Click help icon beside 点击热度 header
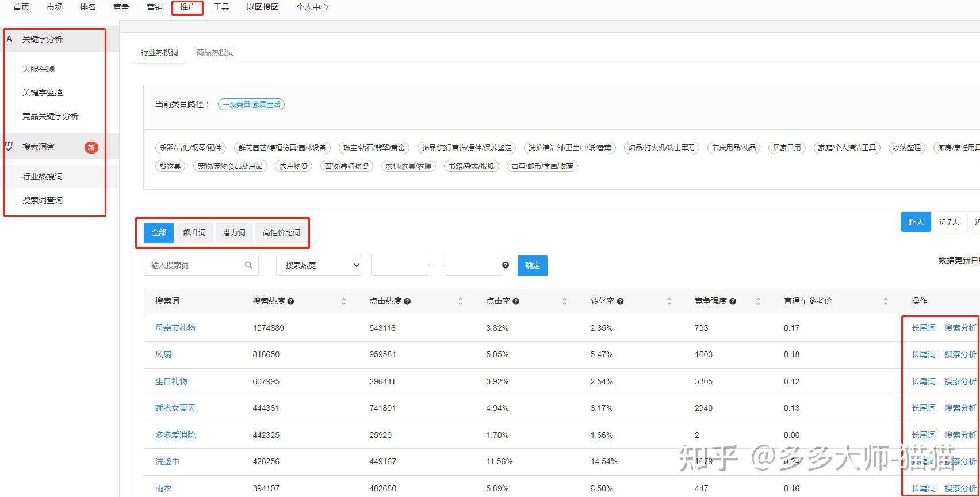This screenshot has width=980, height=497. pos(407,301)
